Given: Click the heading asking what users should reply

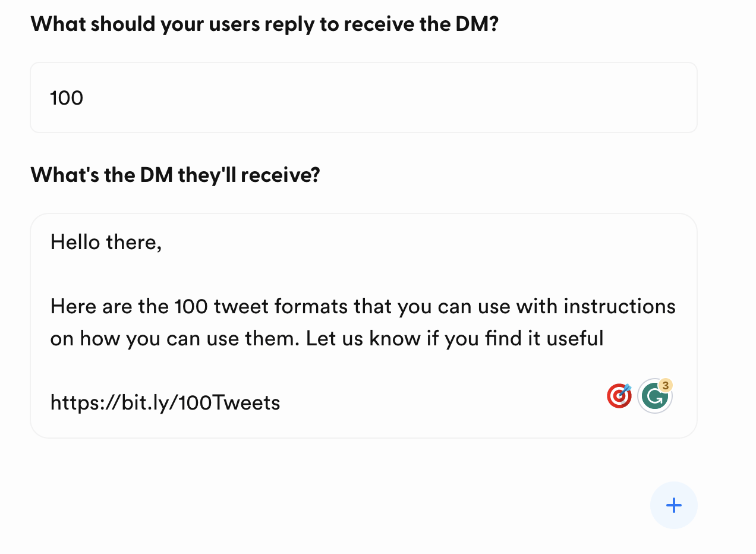Looking at the screenshot, I should tap(264, 24).
